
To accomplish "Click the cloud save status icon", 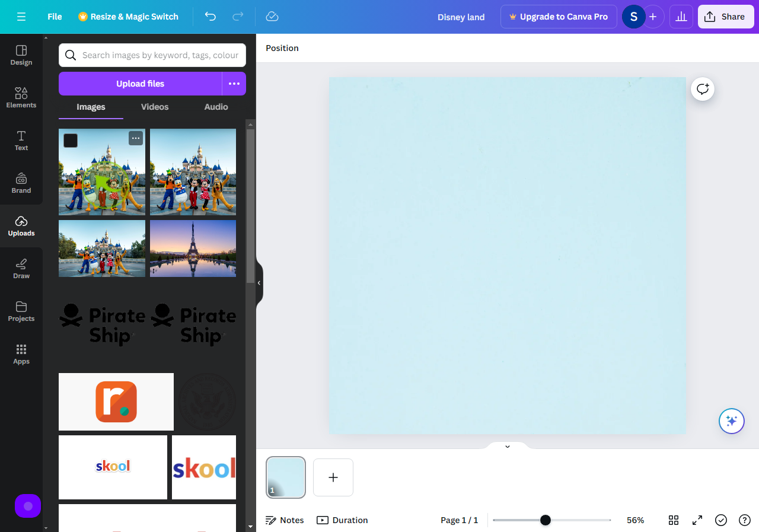I will pos(272,17).
